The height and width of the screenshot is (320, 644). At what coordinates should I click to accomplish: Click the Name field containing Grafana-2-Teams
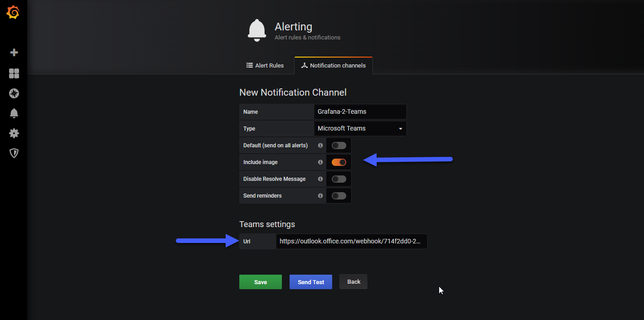(360, 112)
